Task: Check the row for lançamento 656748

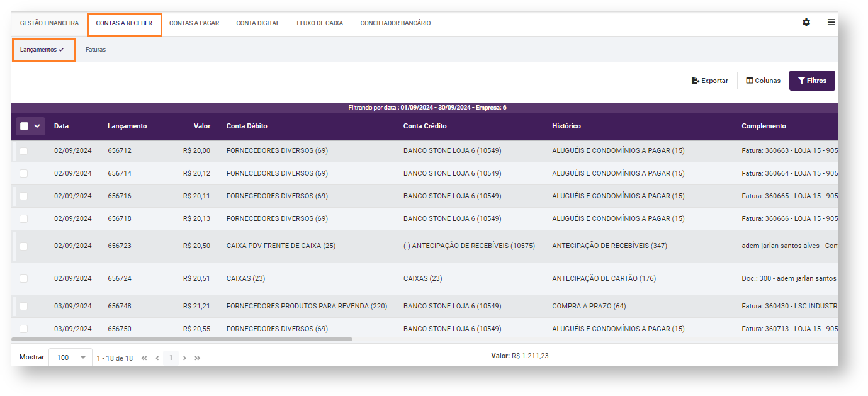Action: (23, 307)
